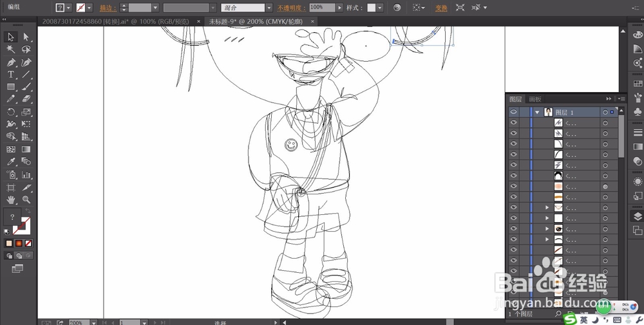Select the Rectangle tool
This screenshot has width=644, height=325.
click(11, 87)
